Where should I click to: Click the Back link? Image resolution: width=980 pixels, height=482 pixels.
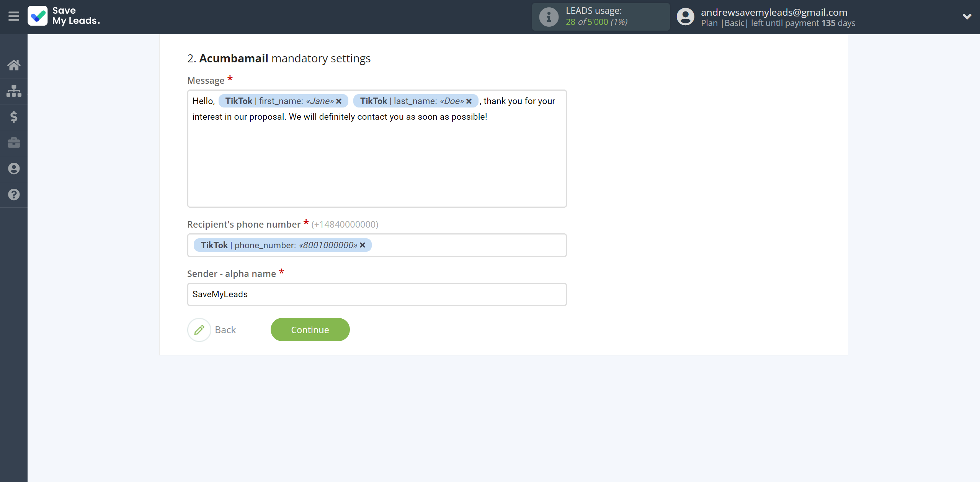coord(225,330)
